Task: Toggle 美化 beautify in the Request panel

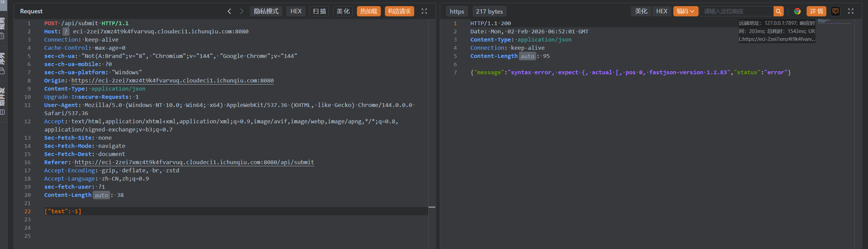Action: [343, 11]
